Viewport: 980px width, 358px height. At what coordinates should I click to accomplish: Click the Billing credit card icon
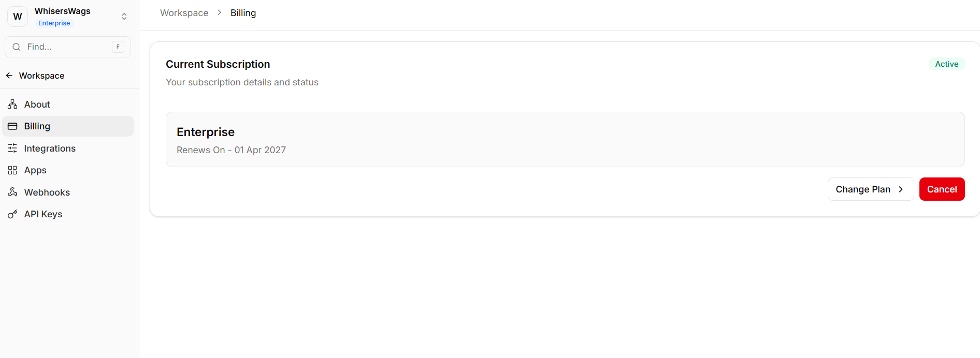tap(12, 126)
